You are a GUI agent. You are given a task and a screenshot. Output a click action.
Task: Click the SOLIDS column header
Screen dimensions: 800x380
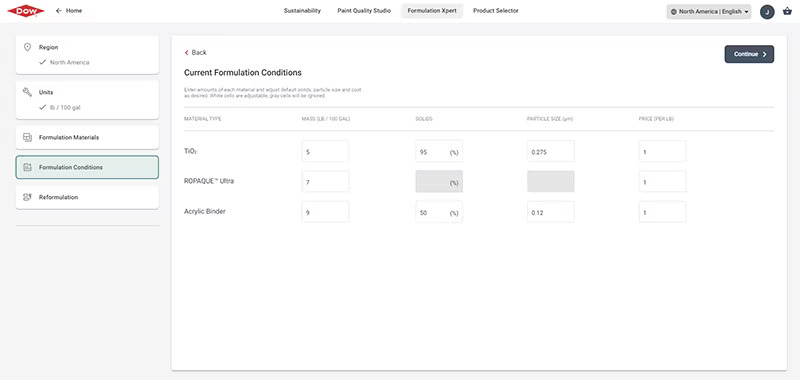(424, 119)
